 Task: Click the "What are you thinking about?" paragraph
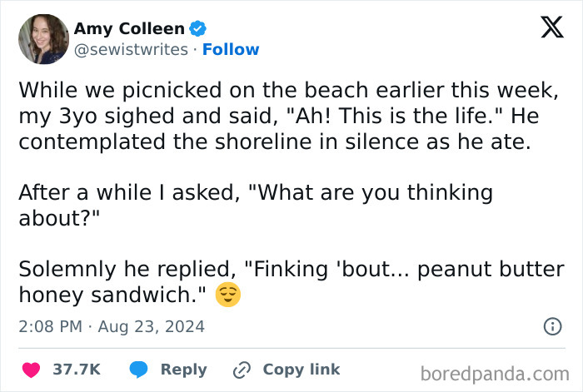click(x=255, y=206)
